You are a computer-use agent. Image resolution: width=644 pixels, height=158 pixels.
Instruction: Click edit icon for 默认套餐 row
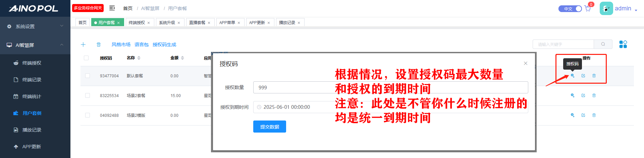click(583, 76)
